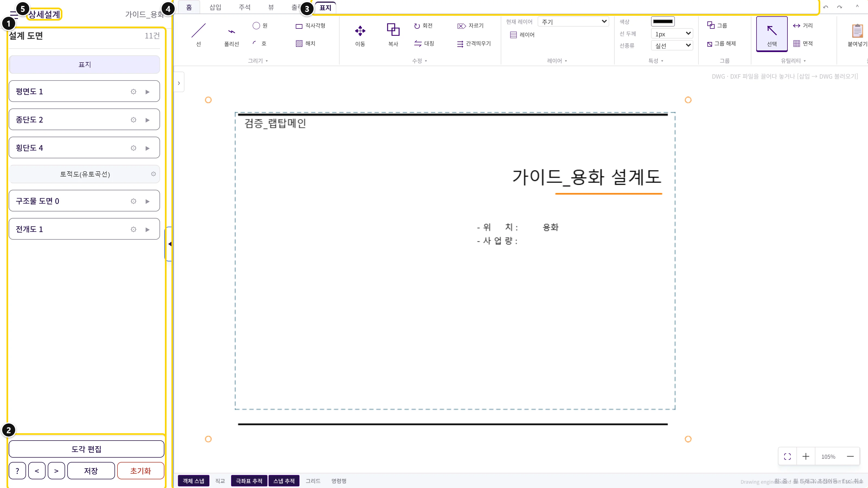Image resolution: width=868 pixels, height=488 pixels.
Task: Measure with the 면적 area tool
Action: point(803,43)
